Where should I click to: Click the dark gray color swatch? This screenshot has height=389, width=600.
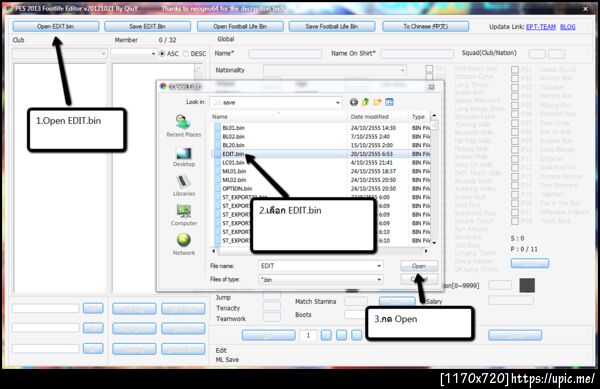tap(527, 285)
